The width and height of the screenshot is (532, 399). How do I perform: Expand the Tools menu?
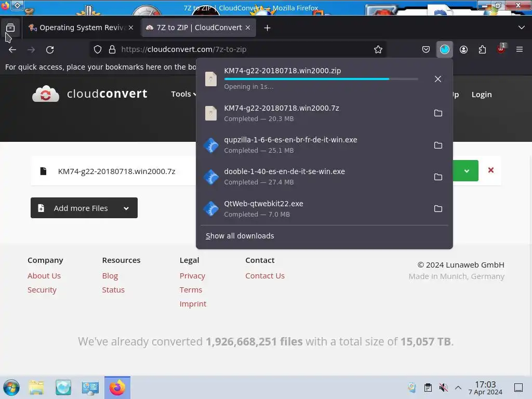click(183, 94)
